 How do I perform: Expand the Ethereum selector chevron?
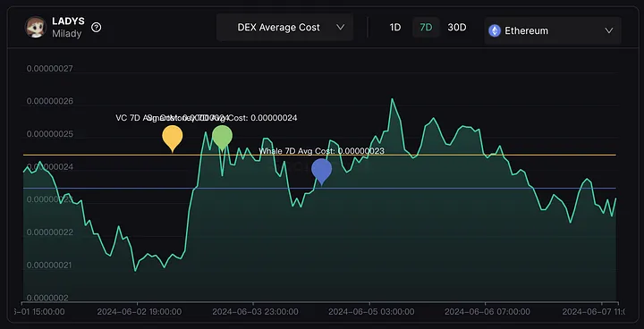(x=609, y=30)
